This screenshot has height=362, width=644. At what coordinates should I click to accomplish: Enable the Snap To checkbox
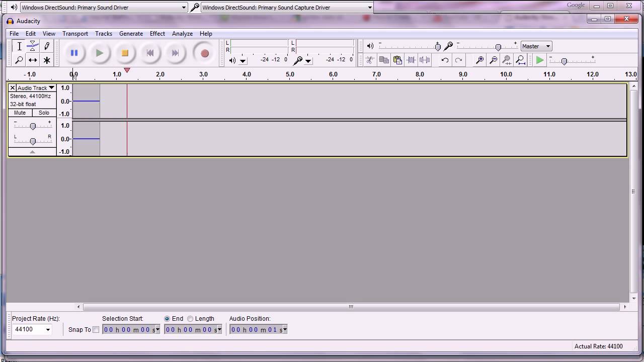click(x=96, y=330)
